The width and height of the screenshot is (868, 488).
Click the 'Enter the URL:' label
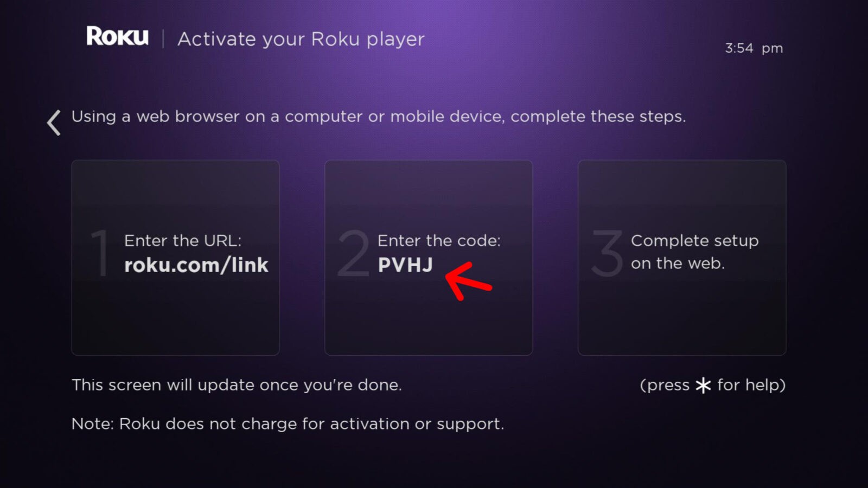click(183, 240)
